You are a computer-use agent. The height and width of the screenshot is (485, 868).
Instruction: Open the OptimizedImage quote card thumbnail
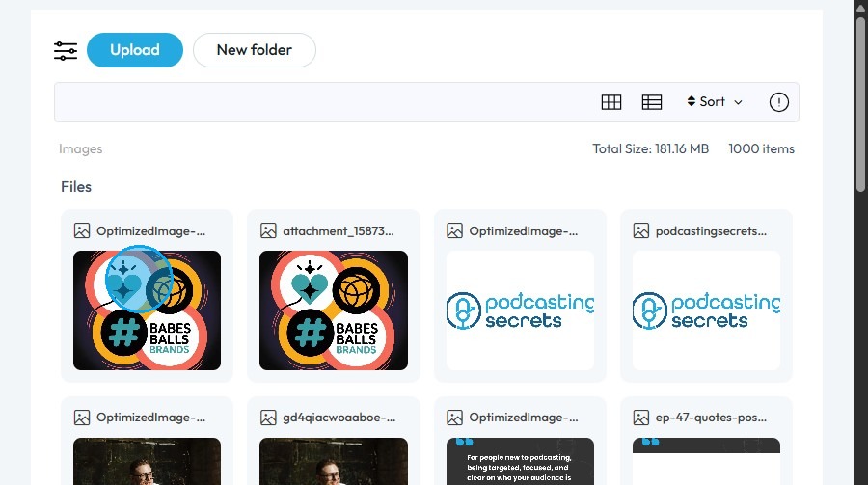pyautogui.click(x=520, y=461)
